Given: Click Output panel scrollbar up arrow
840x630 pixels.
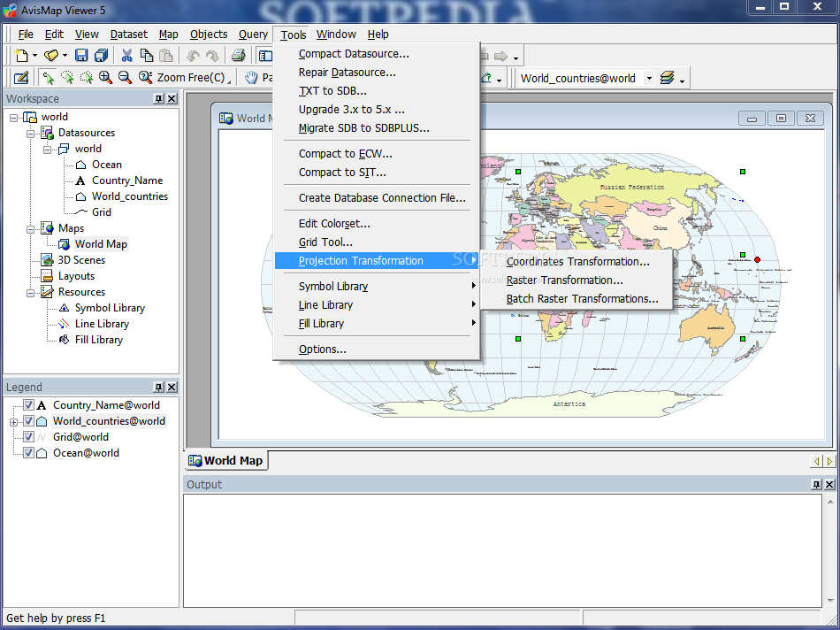Looking at the screenshot, I should tap(829, 502).
